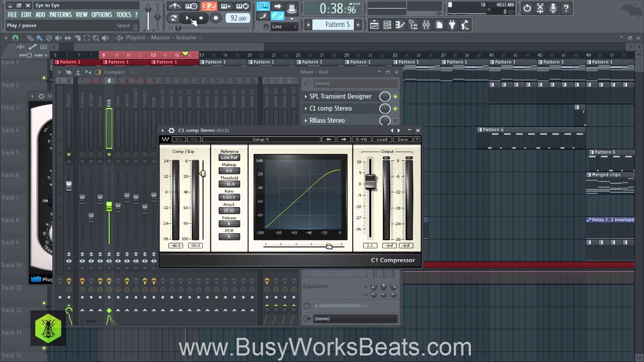Click the tempo tapper icon
This screenshot has width=644, height=362.
pyautogui.click(x=465, y=24)
